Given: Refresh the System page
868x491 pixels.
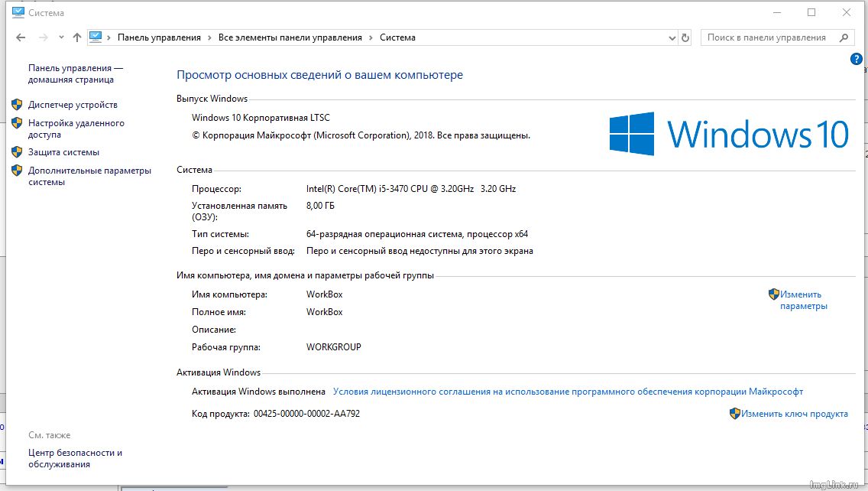Looking at the screenshot, I should tap(685, 37).
